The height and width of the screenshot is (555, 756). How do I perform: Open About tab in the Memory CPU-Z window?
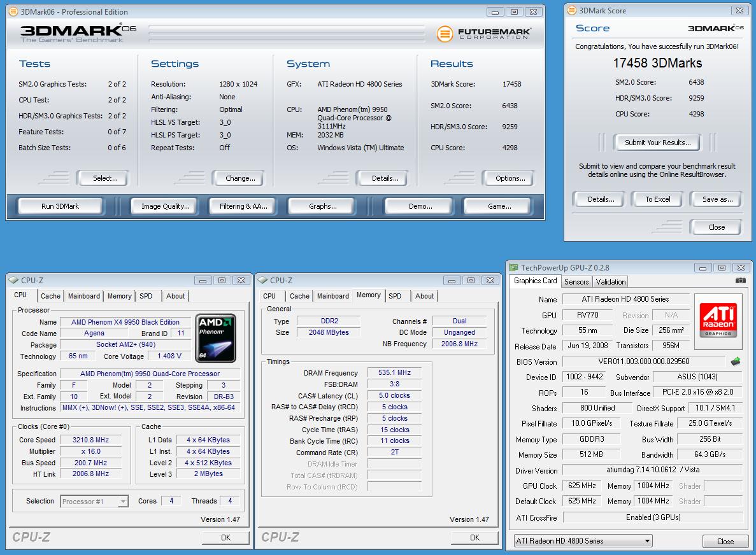(424, 296)
